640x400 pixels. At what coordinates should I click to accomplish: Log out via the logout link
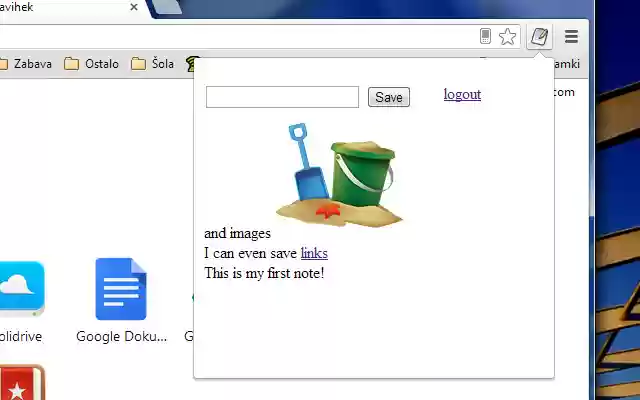[x=462, y=94]
